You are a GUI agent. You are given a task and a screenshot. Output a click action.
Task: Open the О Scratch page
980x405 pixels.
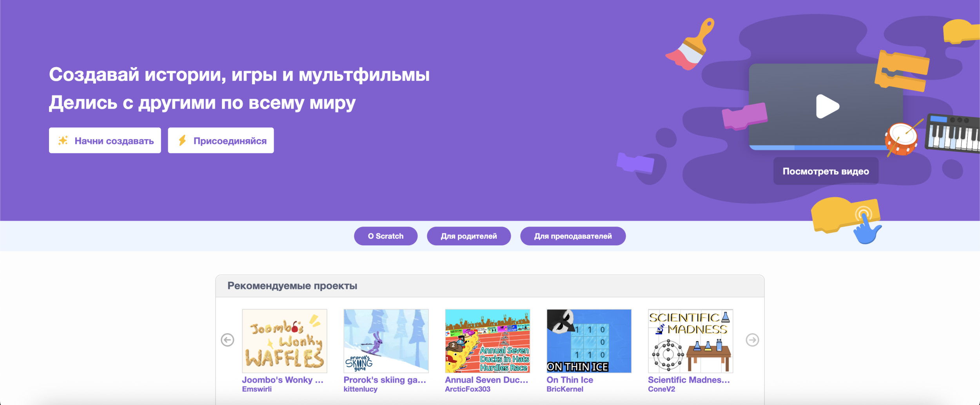[386, 236]
